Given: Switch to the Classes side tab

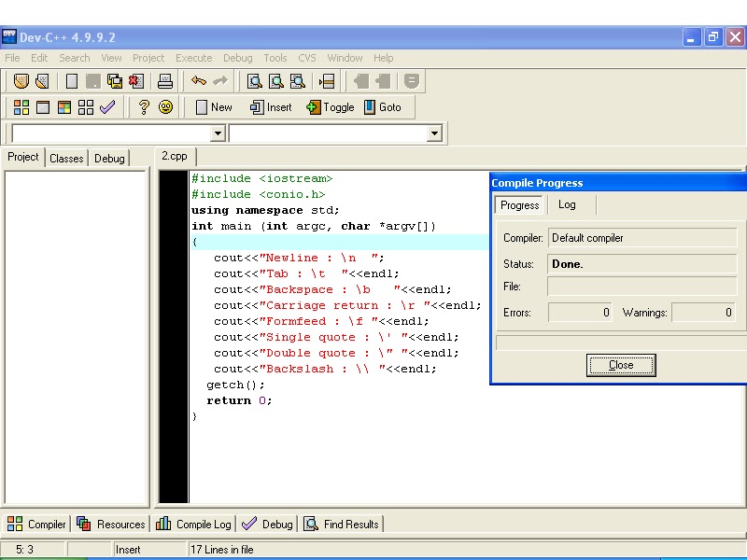Looking at the screenshot, I should [66, 158].
